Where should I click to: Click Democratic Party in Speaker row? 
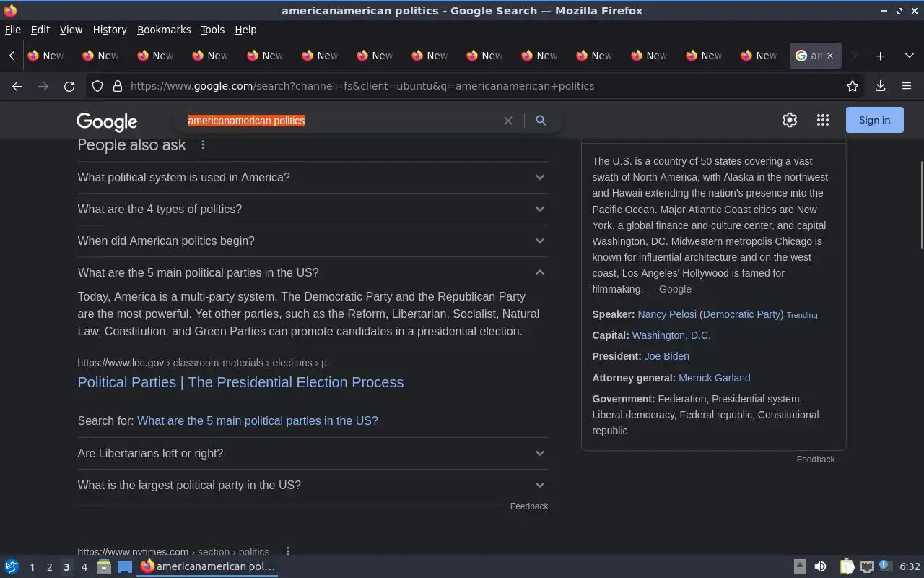[x=741, y=314]
